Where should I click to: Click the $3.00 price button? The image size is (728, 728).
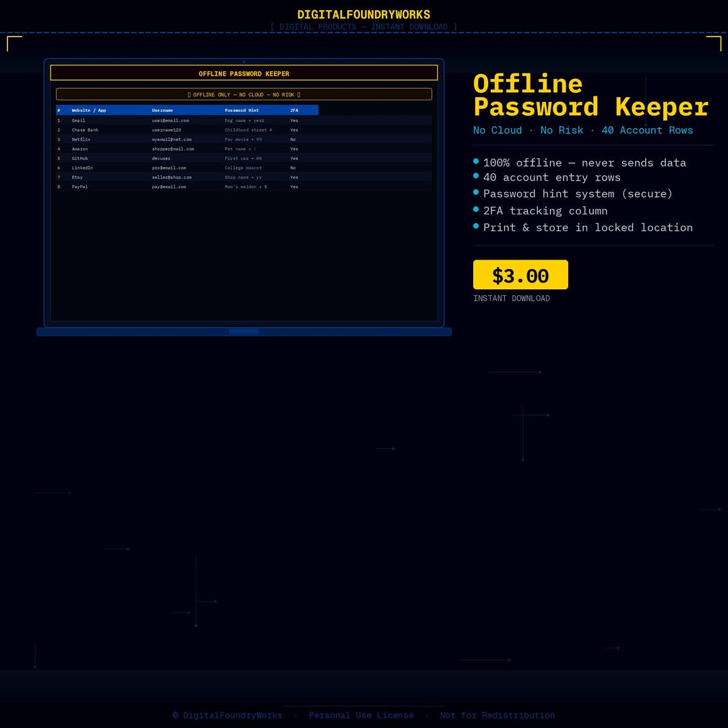[520, 274]
